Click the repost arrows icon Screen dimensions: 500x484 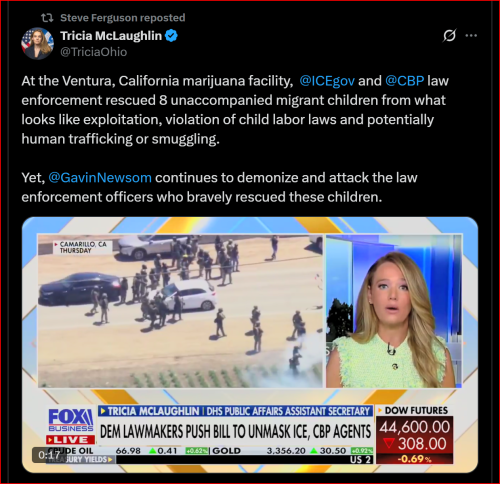click(47, 18)
